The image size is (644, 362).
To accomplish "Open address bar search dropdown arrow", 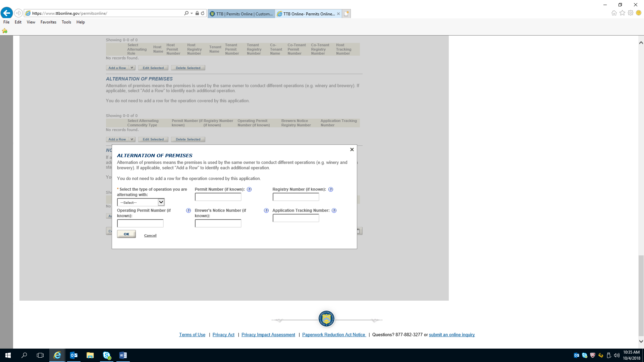I will point(192,13).
